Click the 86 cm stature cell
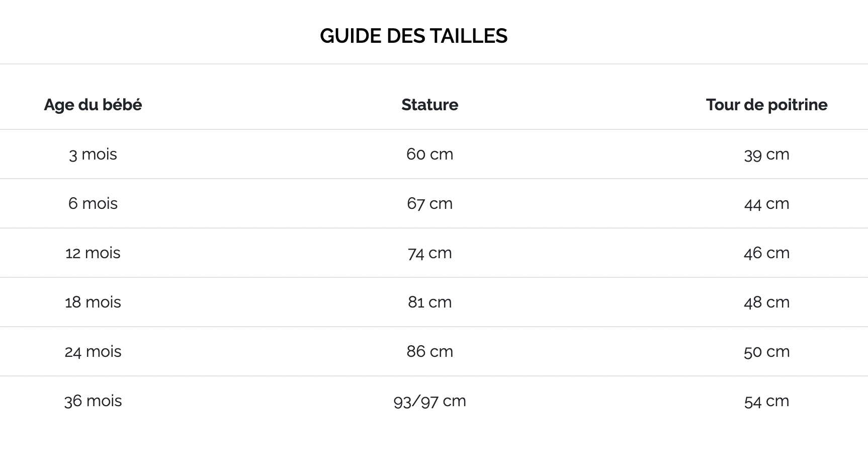Viewport: 868px width, 454px height. [x=429, y=351]
